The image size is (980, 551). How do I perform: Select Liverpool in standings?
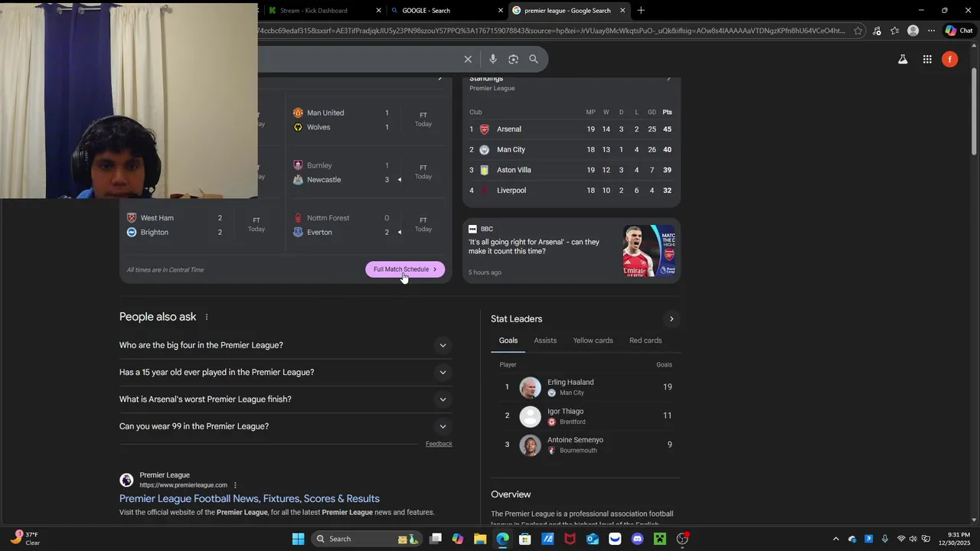coord(571,191)
